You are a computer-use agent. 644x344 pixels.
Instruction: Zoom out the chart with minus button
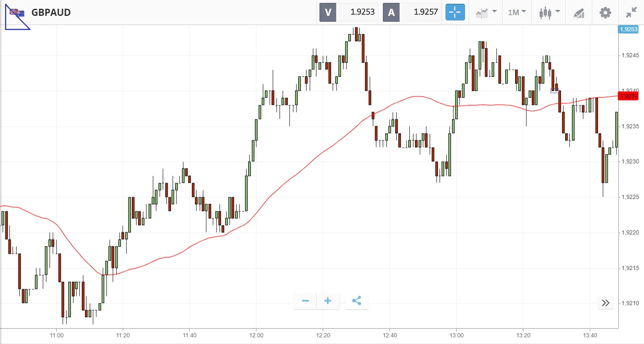pos(305,301)
